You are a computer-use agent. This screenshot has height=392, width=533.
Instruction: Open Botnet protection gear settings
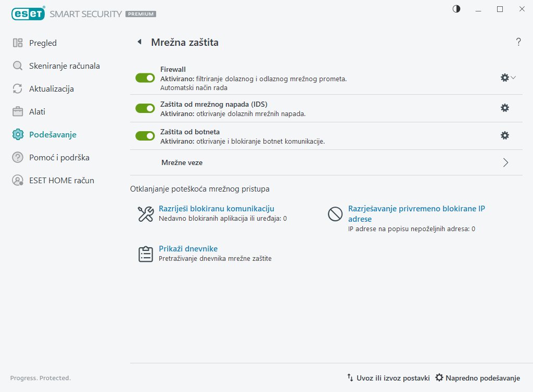pos(504,135)
